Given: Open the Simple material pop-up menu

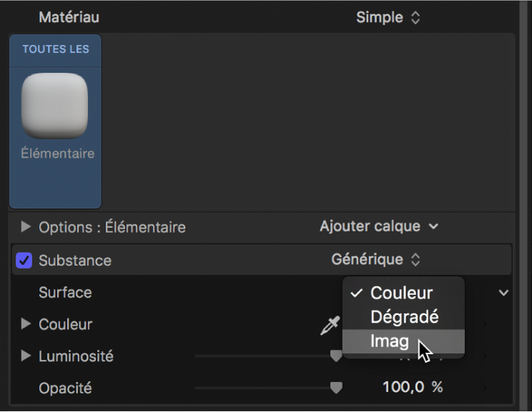Looking at the screenshot, I should (x=388, y=17).
